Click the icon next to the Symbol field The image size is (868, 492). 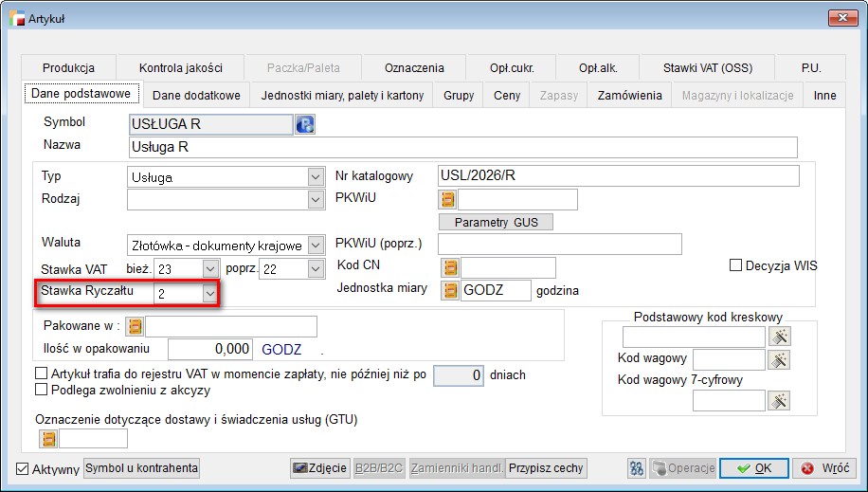305,124
